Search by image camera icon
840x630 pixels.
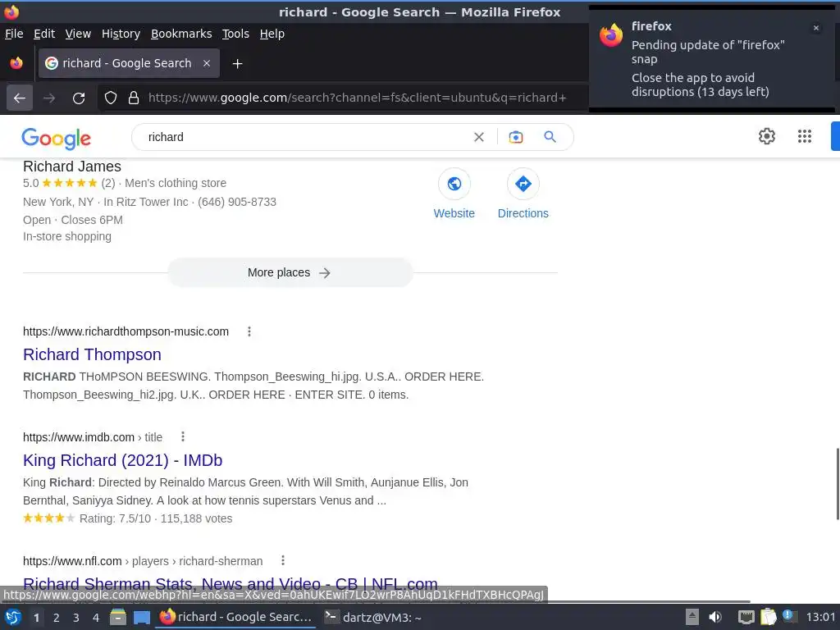point(515,137)
